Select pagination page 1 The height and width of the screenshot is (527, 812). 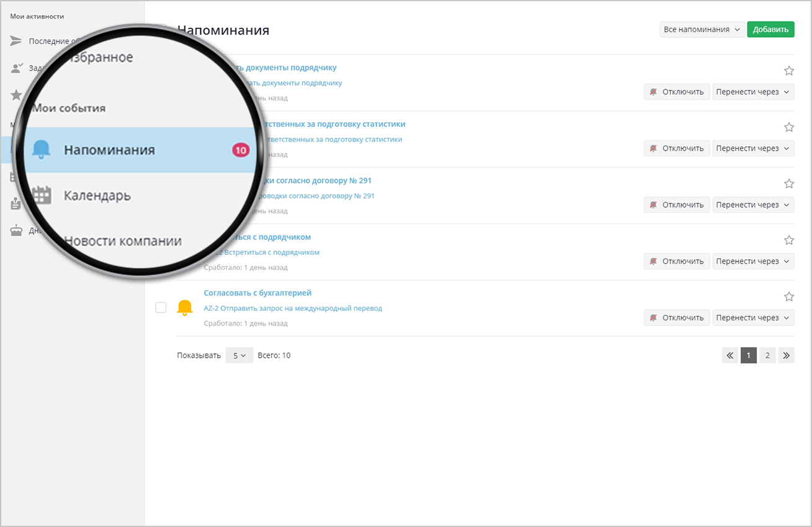749,355
